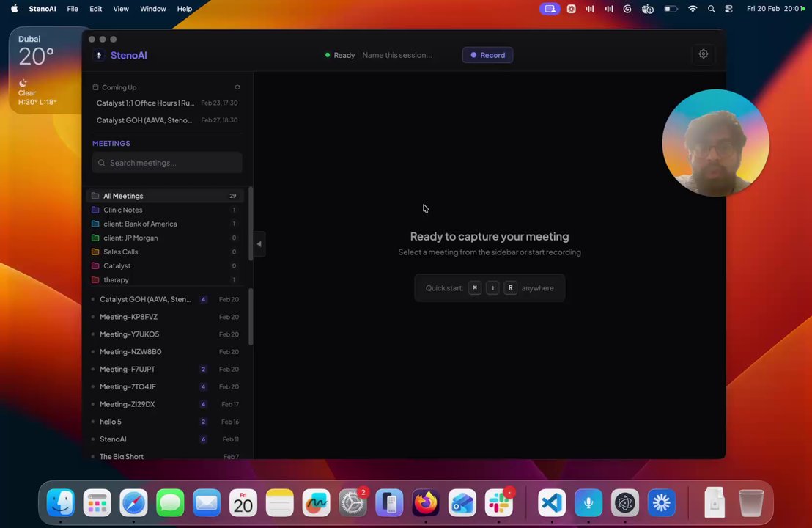Open Meeting-7TO4JF
This screenshot has height=528, width=812.
point(166,387)
